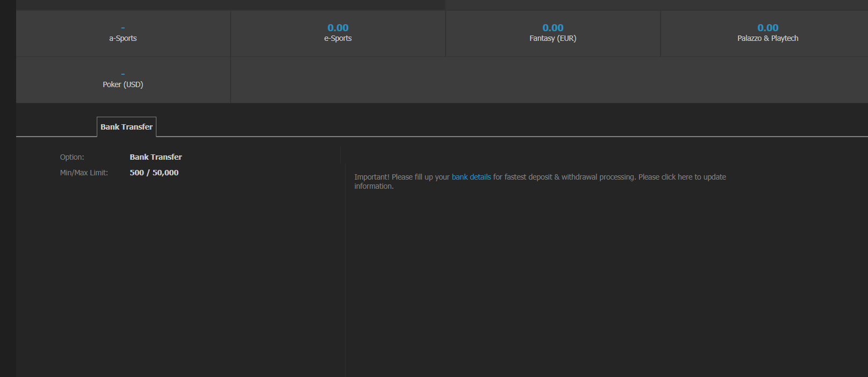Click the 0.00 balance above e-Sports
Image resolution: width=868 pixels, height=377 pixels.
338,27
